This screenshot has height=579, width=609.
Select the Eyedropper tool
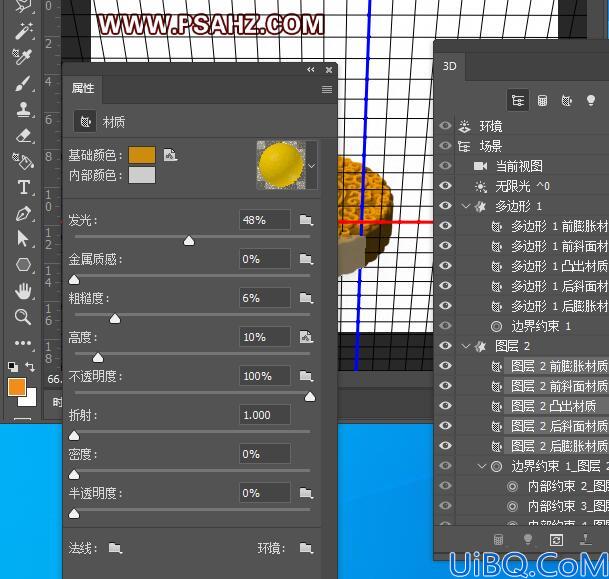[22, 57]
